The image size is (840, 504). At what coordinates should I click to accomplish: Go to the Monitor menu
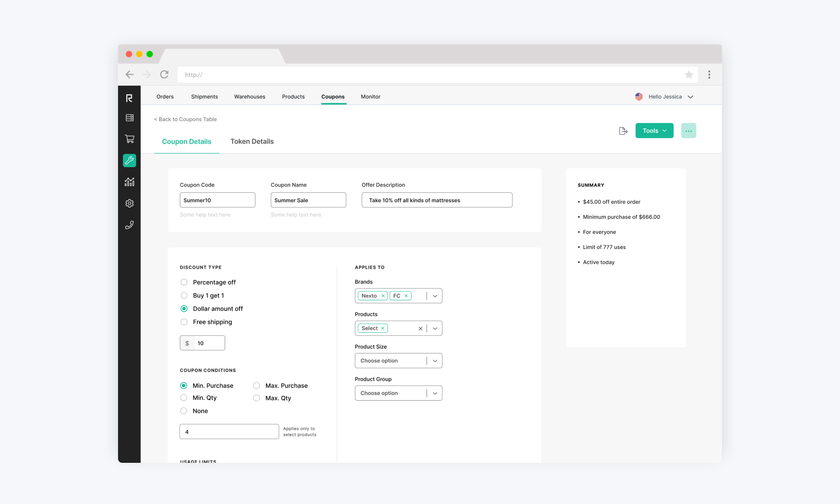[x=370, y=97]
